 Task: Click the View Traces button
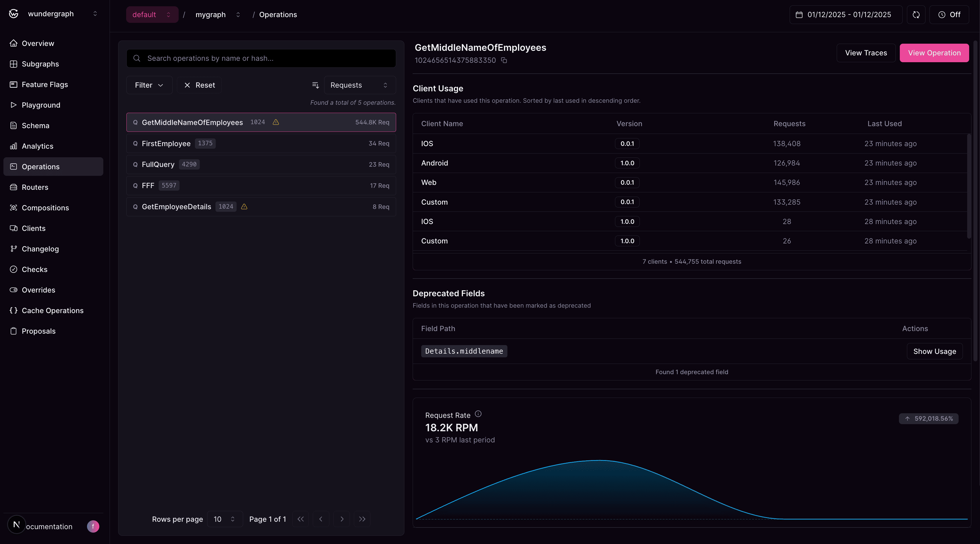click(866, 53)
